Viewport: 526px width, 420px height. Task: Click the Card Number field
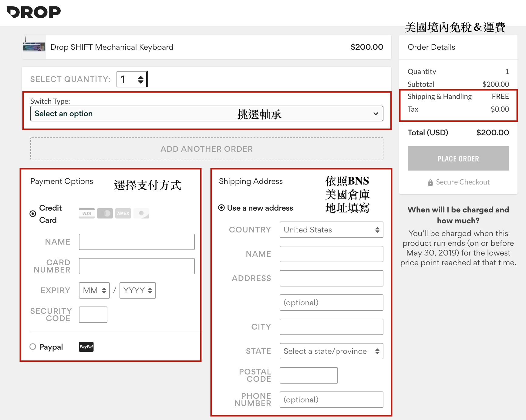coord(137,266)
